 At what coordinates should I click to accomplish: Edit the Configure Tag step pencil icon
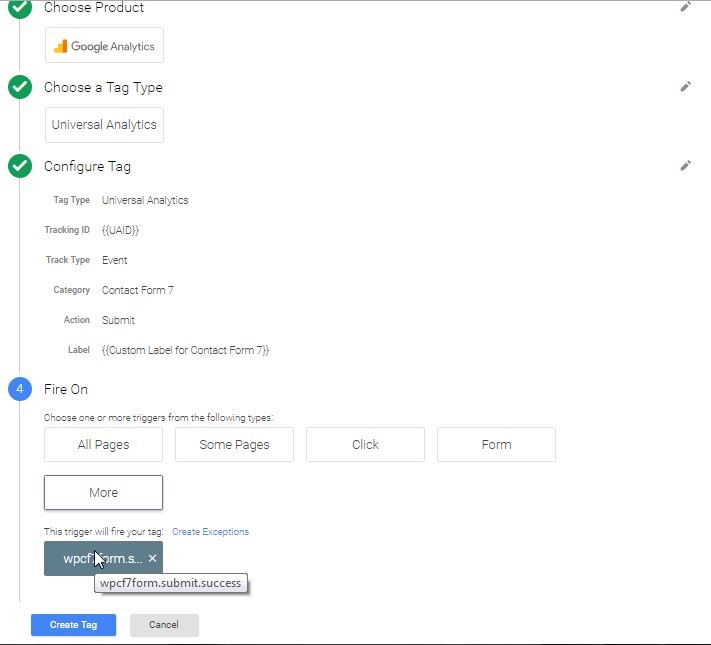pyautogui.click(x=686, y=166)
